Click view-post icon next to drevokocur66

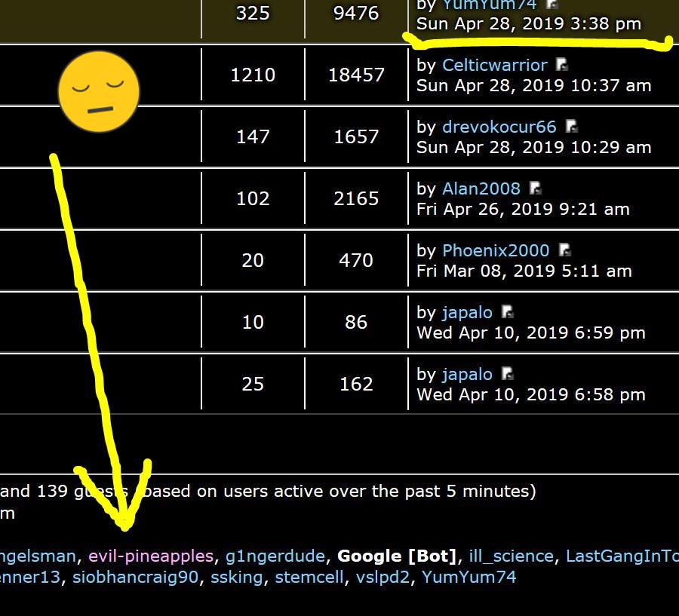[571, 127]
